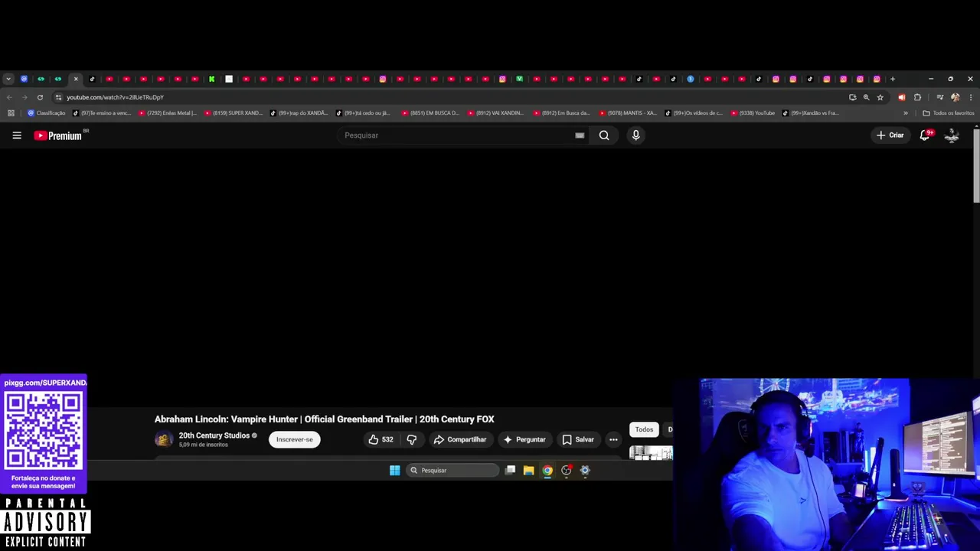The height and width of the screenshot is (551, 980).
Task: Open the 20th Century Studios channel name
Action: (x=214, y=435)
